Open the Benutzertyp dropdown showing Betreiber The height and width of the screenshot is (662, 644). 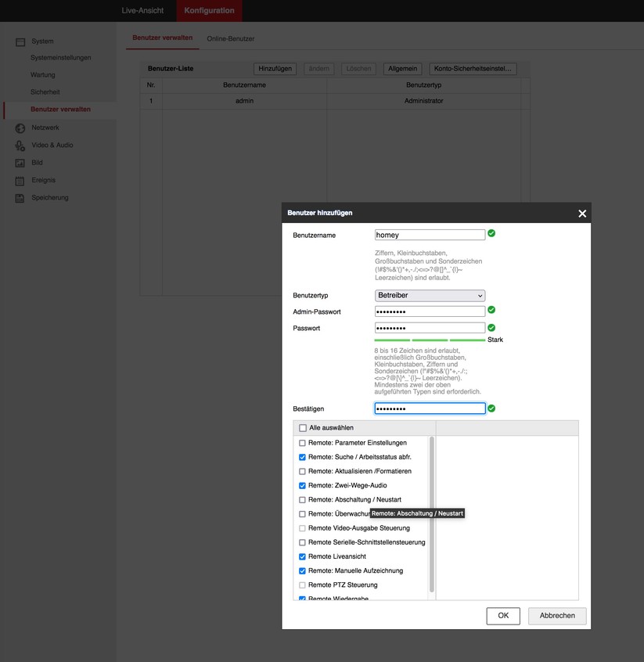tap(429, 295)
